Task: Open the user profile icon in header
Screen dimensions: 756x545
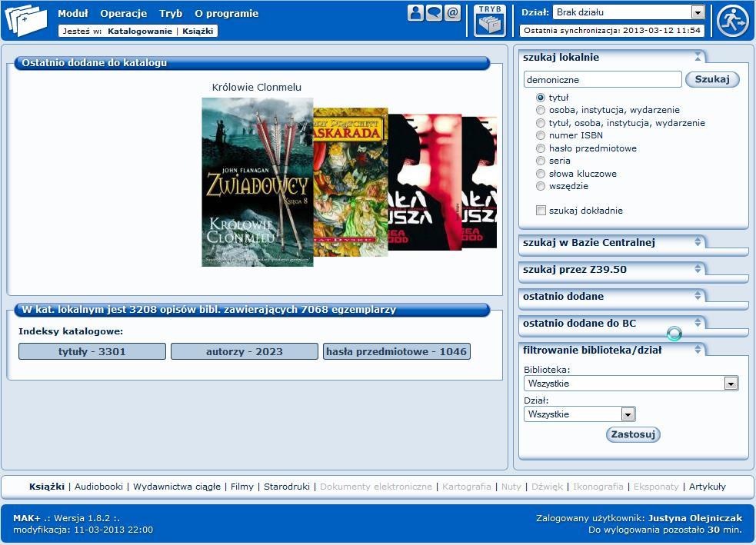Action: click(415, 12)
